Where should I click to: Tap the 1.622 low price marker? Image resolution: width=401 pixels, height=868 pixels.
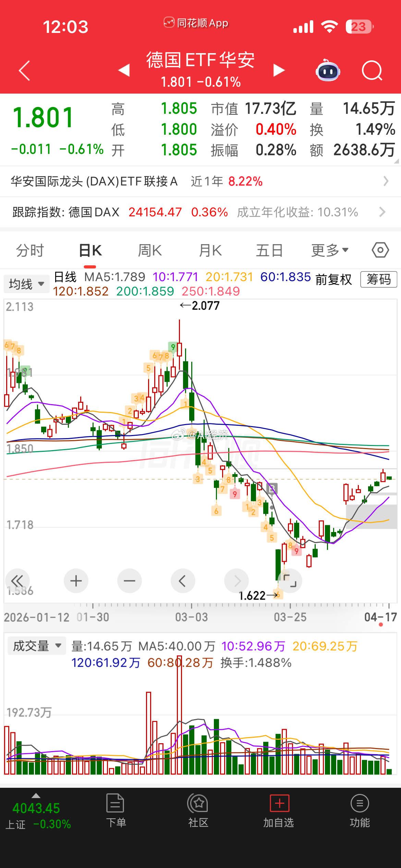pos(259,595)
